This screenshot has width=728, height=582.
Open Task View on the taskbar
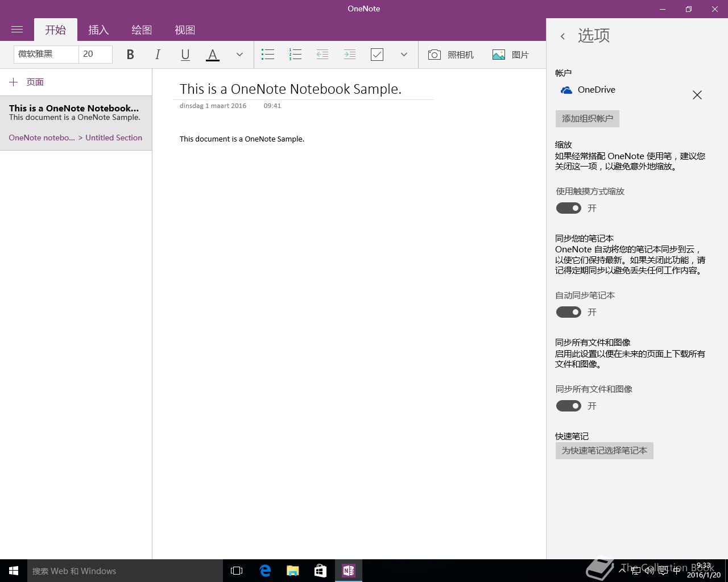(x=237, y=571)
